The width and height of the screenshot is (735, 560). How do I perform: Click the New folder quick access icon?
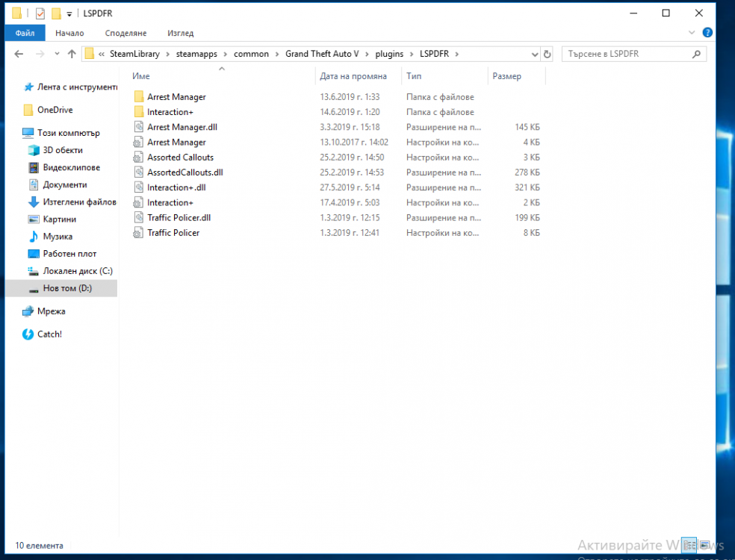coord(56,13)
